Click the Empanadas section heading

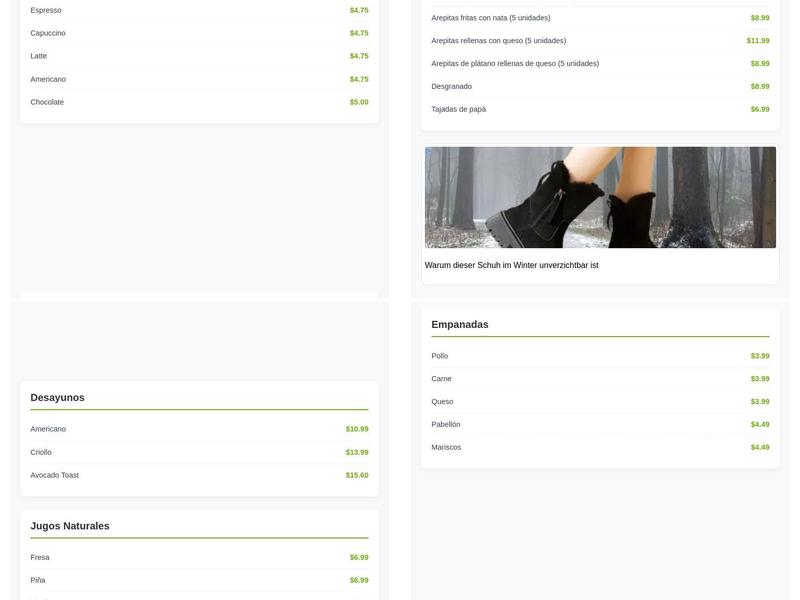click(460, 325)
